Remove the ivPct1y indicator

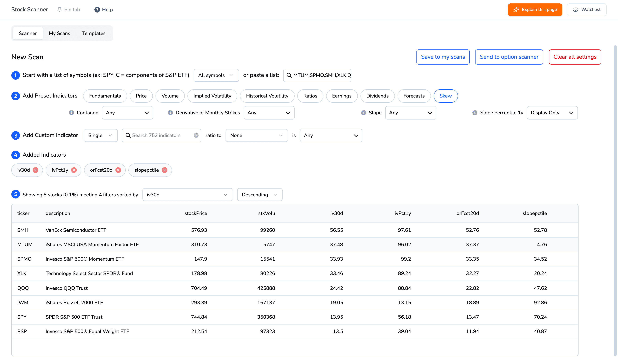(74, 170)
